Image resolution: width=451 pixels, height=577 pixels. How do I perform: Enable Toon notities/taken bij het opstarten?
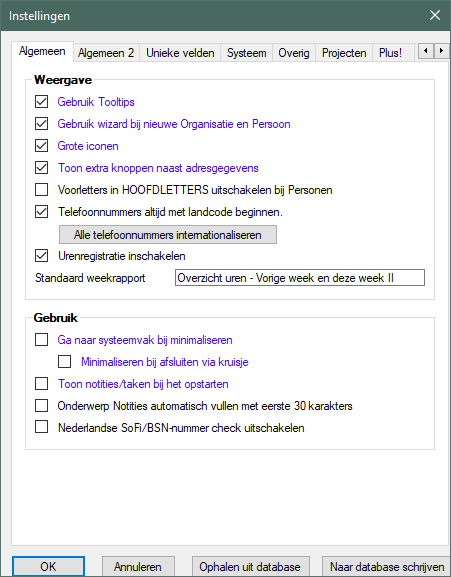[41, 384]
